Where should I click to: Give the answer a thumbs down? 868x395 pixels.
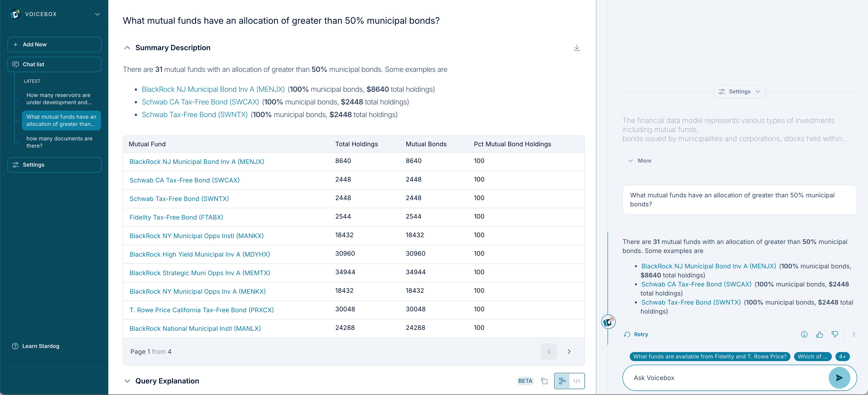pos(835,335)
